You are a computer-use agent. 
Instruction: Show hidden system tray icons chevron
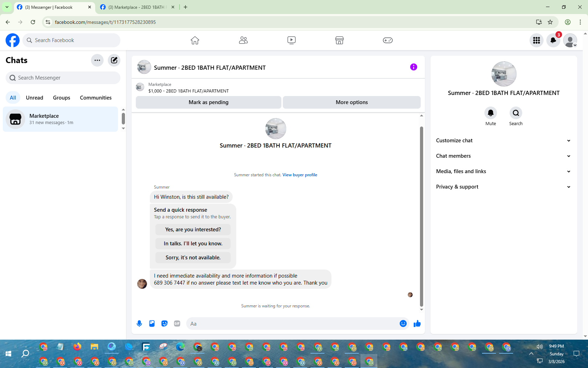(531, 354)
